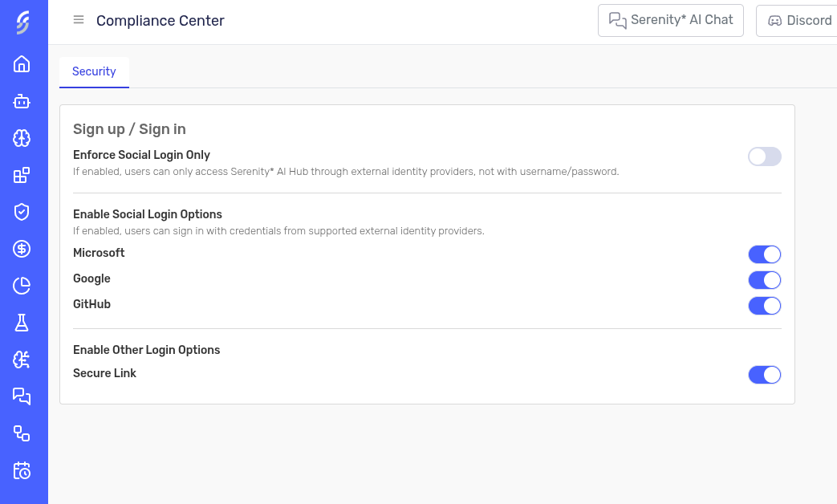This screenshot has width=837, height=504.
Task: Turn off the Secure Link toggle
Action: click(x=765, y=375)
